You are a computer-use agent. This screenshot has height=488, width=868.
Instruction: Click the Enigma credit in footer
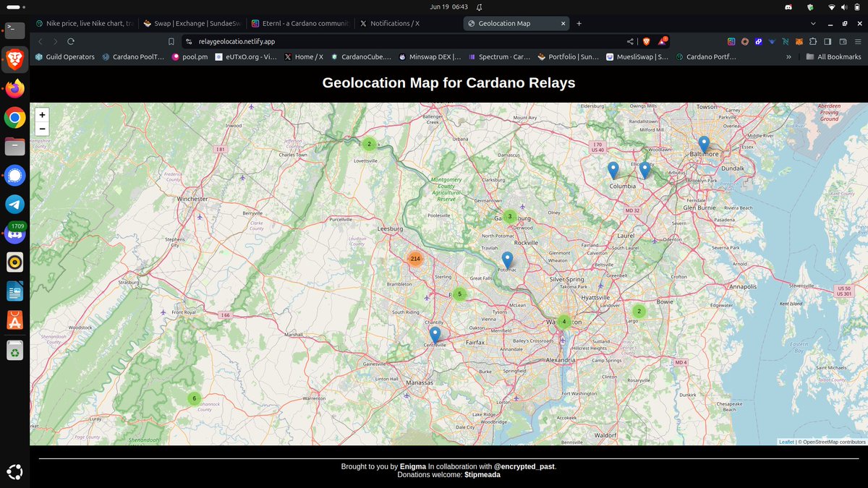[x=412, y=466]
